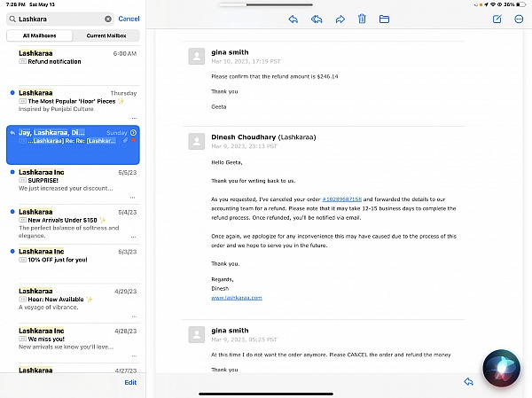Open the 'Hoor' Pieces email from Thursday

coord(73,101)
